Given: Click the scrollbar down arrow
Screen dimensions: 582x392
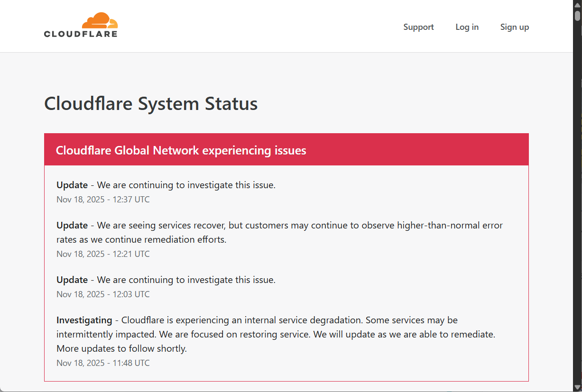Looking at the screenshot, I should tap(577, 387).
